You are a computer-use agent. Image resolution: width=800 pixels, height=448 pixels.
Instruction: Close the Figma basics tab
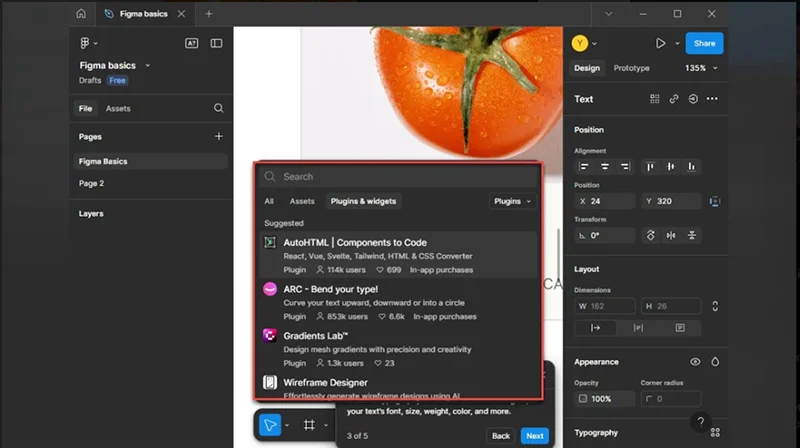coord(181,14)
